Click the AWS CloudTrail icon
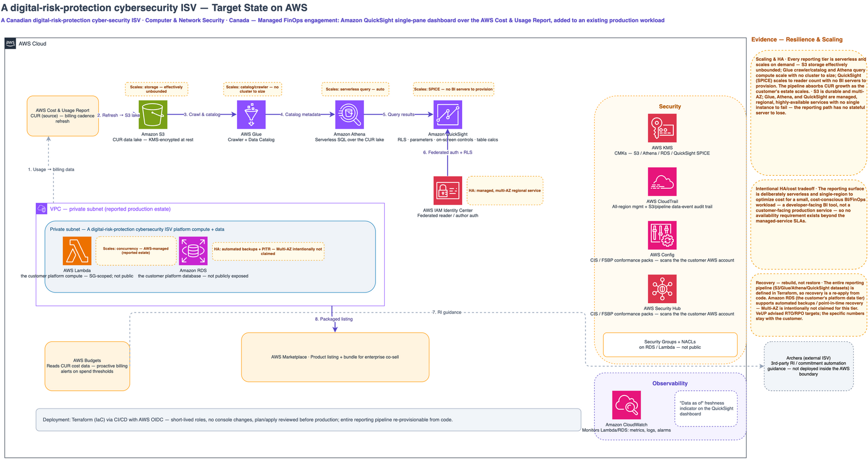The height and width of the screenshot is (459, 868). 662,181
